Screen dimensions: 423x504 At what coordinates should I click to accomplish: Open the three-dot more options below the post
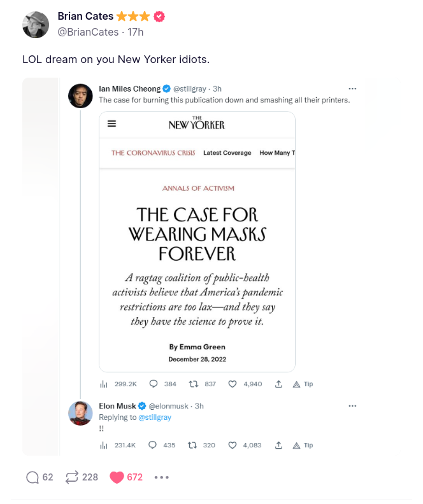tap(162, 477)
